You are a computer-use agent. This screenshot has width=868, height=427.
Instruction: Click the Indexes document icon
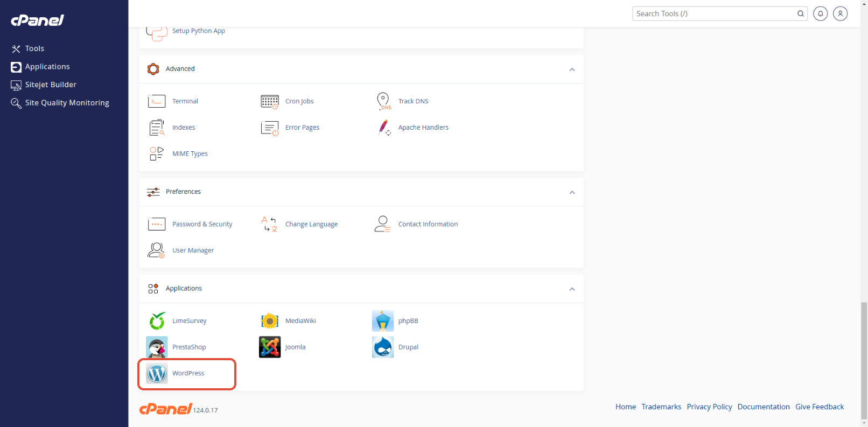point(157,128)
